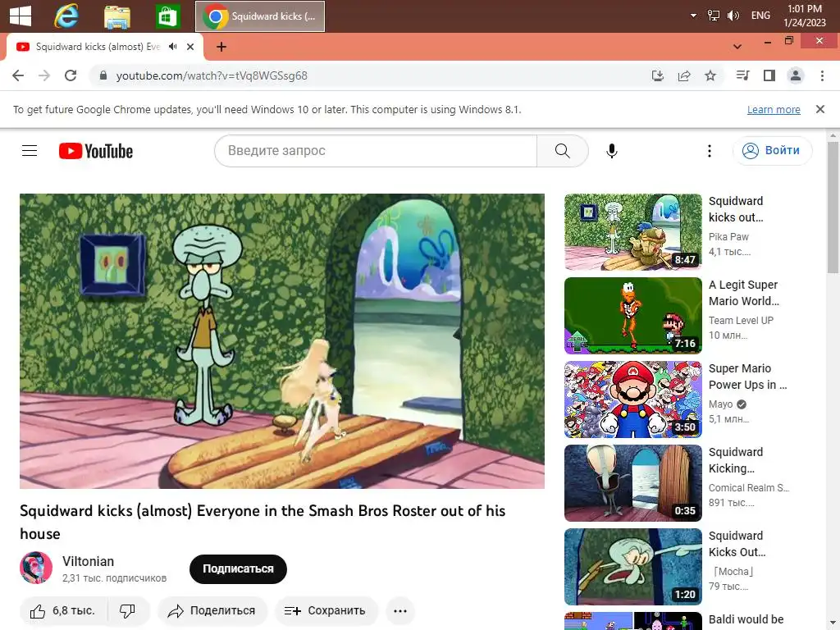Share this page from address bar

click(x=683, y=75)
